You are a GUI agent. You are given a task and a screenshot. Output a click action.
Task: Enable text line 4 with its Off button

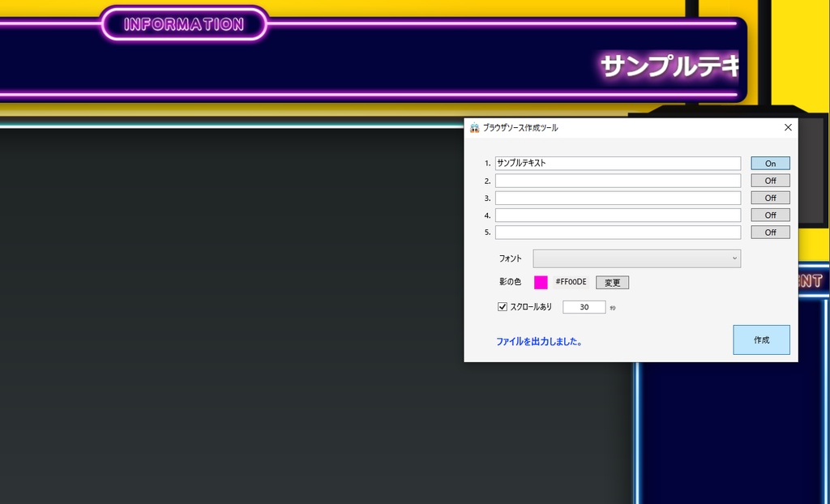(x=769, y=215)
